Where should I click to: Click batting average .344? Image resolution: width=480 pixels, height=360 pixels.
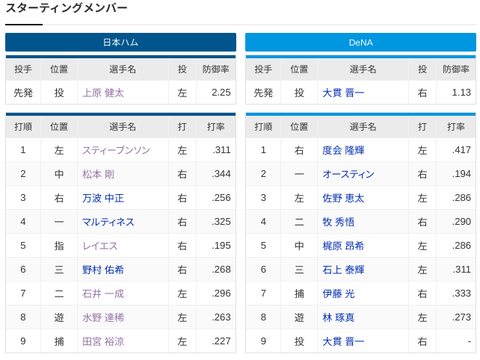221,174
